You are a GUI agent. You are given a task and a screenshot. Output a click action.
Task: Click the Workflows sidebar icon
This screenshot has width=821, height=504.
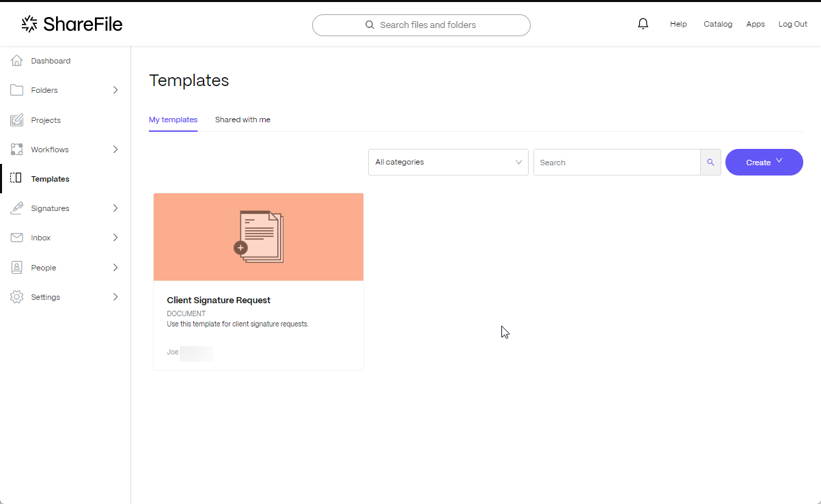pyautogui.click(x=17, y=150)
